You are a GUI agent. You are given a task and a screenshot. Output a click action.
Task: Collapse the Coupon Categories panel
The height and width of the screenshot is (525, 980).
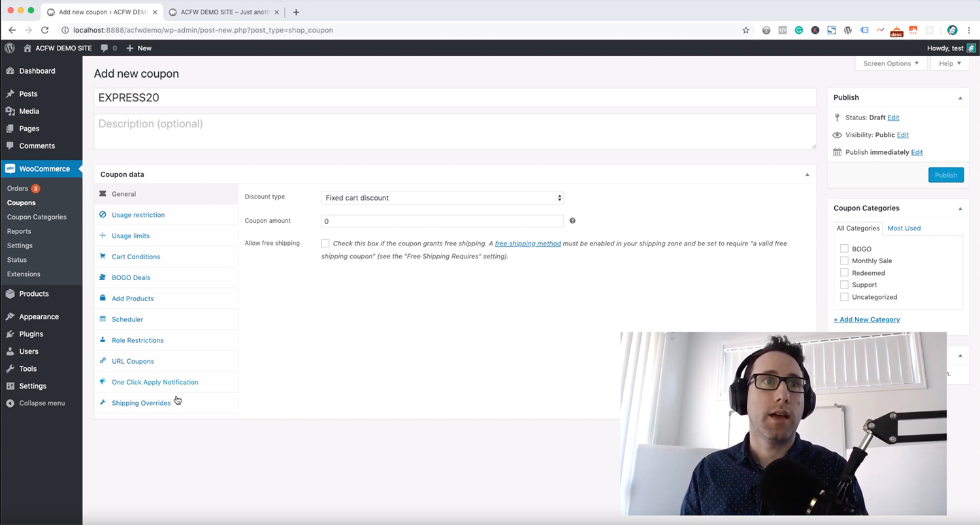(x=960, y=208)
